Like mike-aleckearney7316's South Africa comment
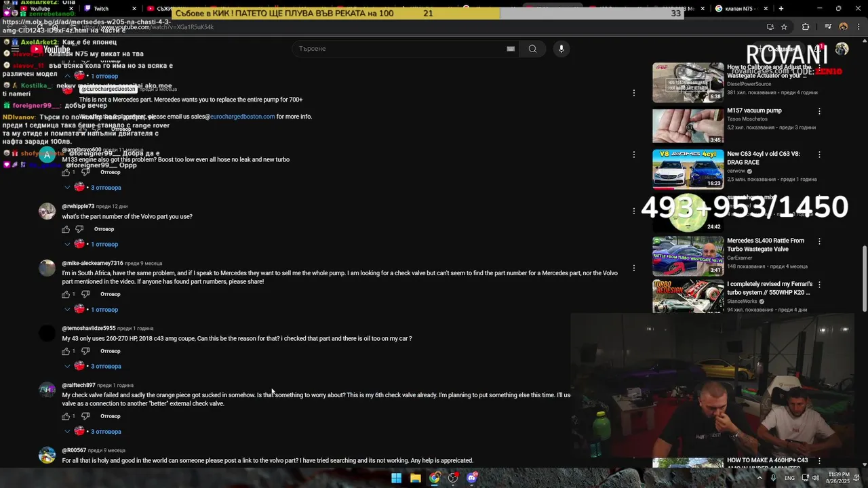Screen dimensions: 868x488 point(66,294)
